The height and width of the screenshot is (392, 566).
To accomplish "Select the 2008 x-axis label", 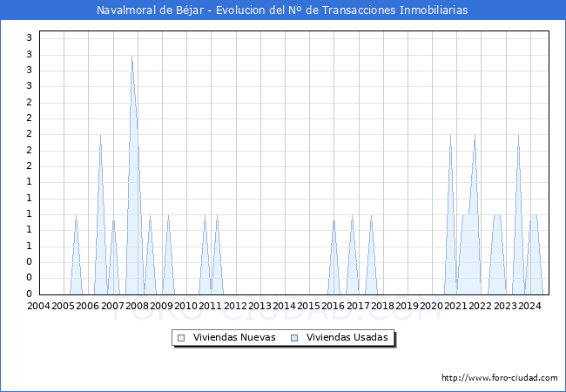I will (x=137, y=306).
